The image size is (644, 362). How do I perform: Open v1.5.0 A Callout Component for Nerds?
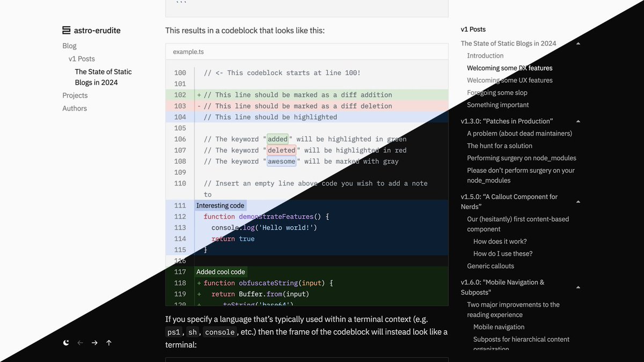click(x=509, y=202)
